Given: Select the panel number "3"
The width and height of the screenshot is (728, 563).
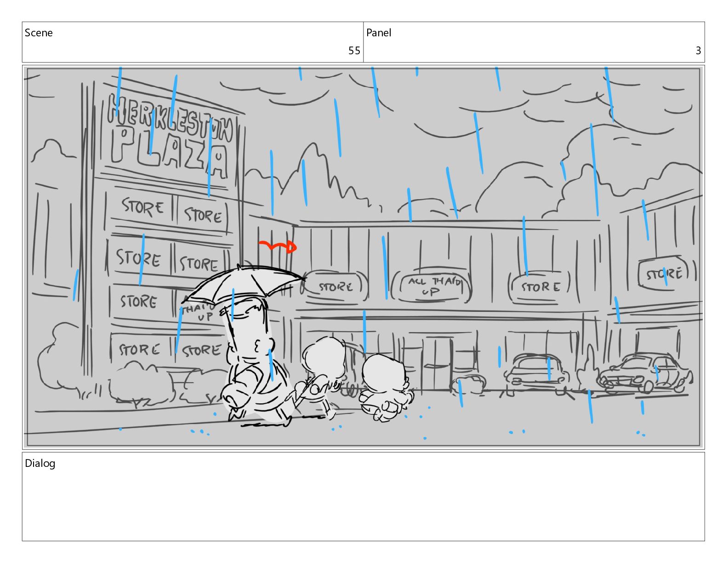Looking at the screenshot, I should coord(698,51).
